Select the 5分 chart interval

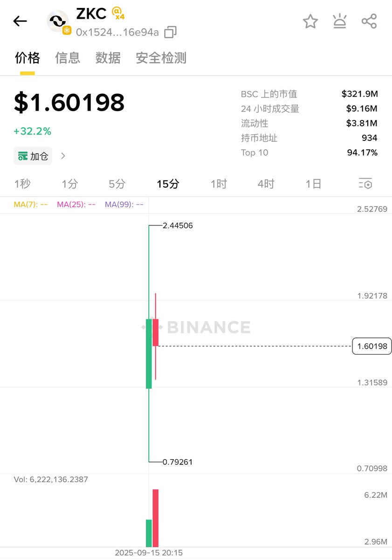[117, 184]
